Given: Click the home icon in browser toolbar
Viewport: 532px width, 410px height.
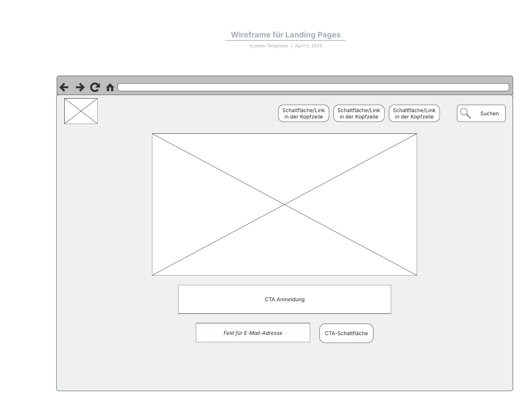Looking at the screenshot, I should [110, 87].
